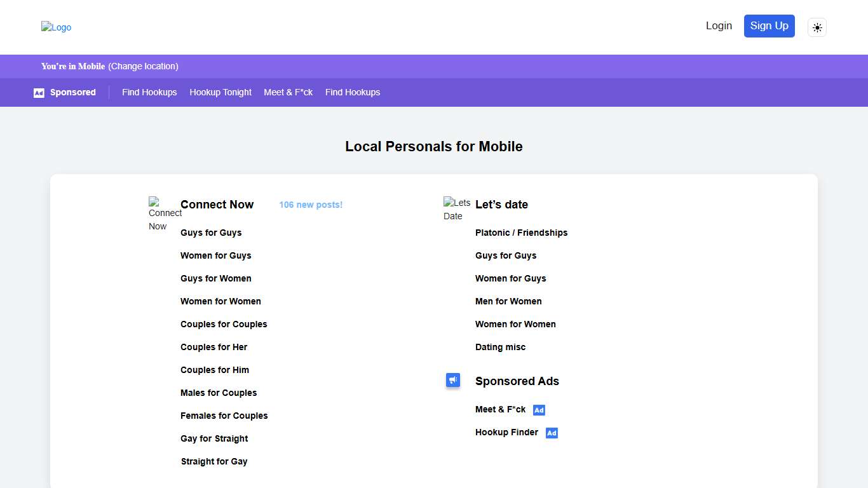Click the site logo

point(56,27)
